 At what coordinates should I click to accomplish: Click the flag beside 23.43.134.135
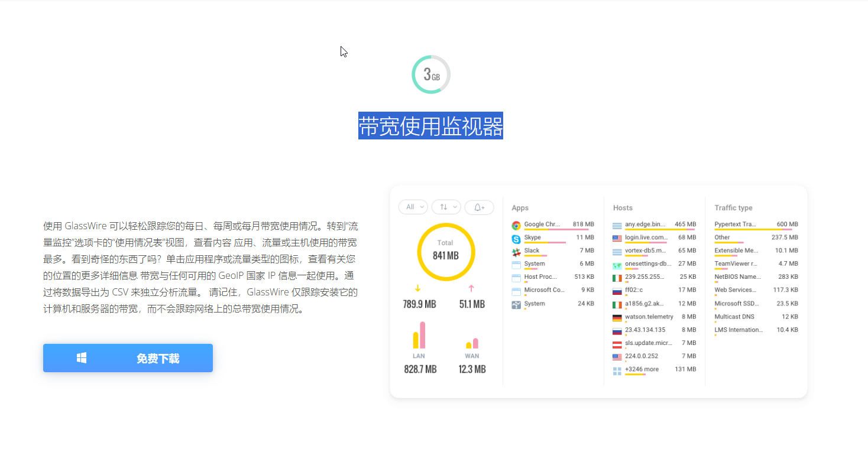[x=617, y=331]
